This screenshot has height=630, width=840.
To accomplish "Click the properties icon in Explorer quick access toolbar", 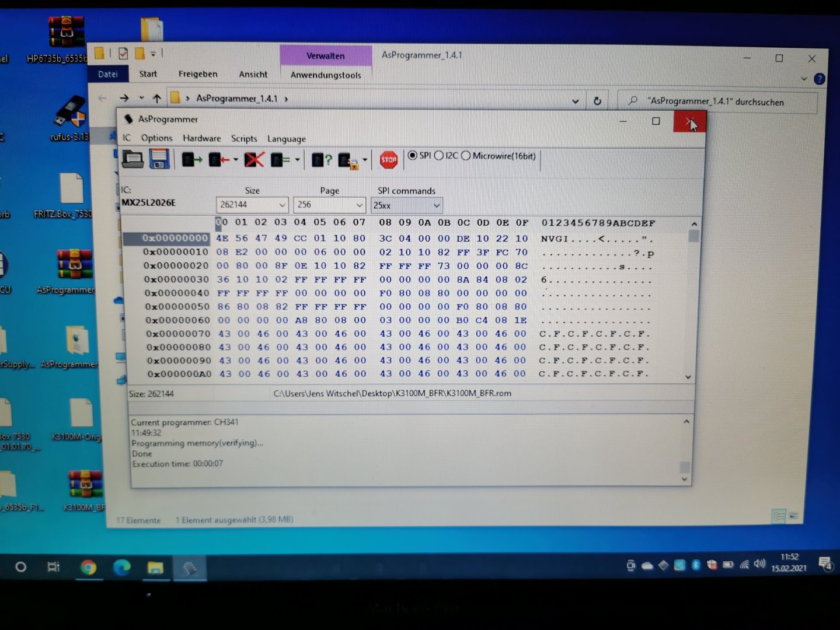I will [x=123, y=54].
